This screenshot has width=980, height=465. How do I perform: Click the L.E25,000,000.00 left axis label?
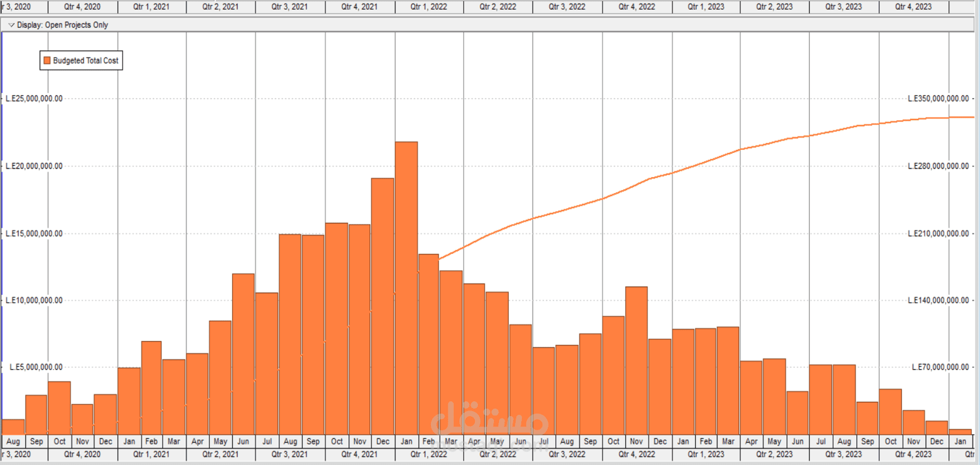pyautogui.click(x=34, y=98)
